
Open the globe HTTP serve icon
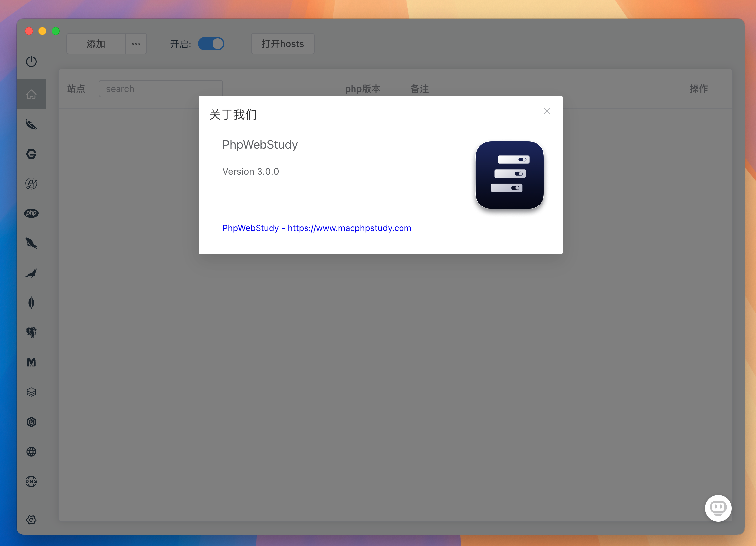point(31,452)
